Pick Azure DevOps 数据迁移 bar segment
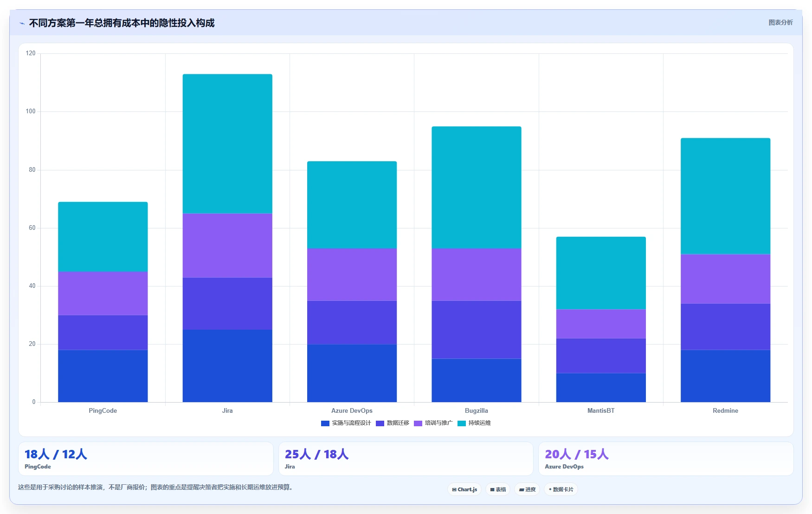The image size is (812, 514). [x=352, y=322]
